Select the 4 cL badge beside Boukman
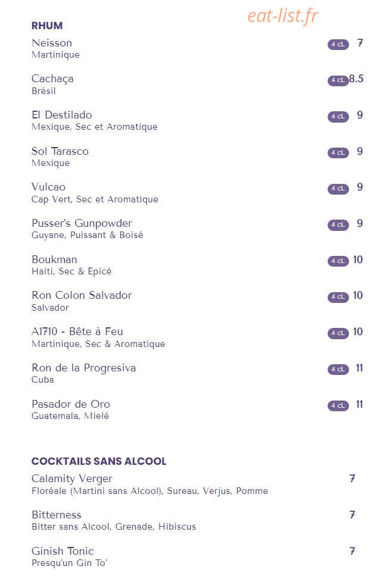 coord(338,261)
